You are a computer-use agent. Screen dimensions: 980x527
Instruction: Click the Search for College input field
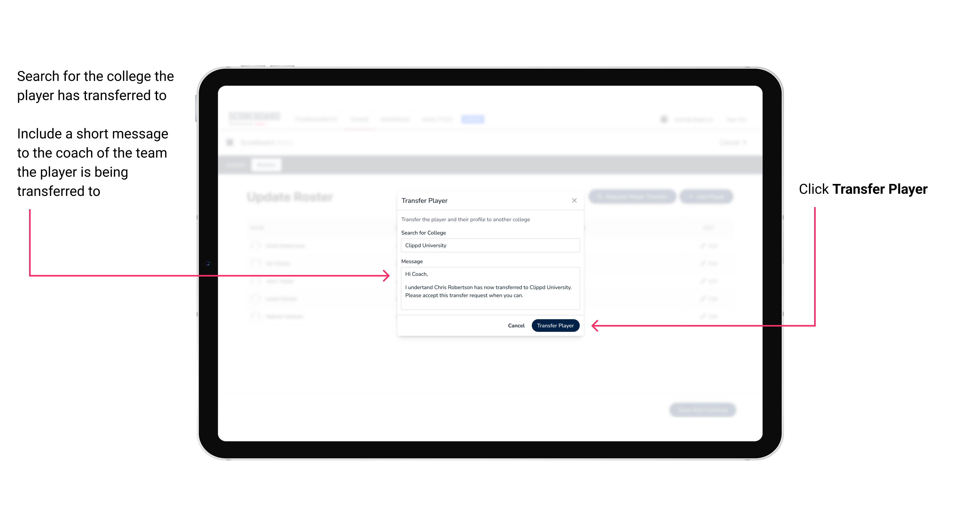[489, 245]
